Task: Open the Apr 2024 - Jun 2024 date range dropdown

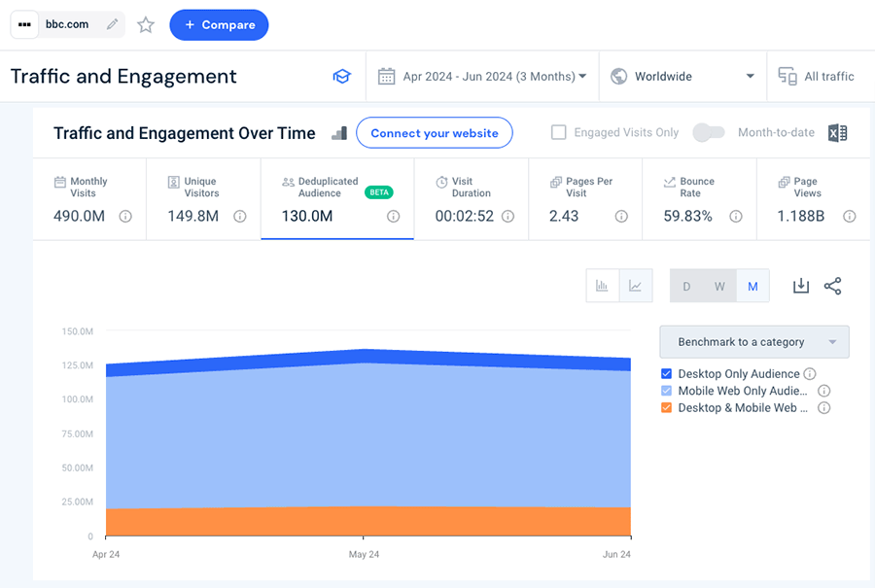Action: [482, 77]
